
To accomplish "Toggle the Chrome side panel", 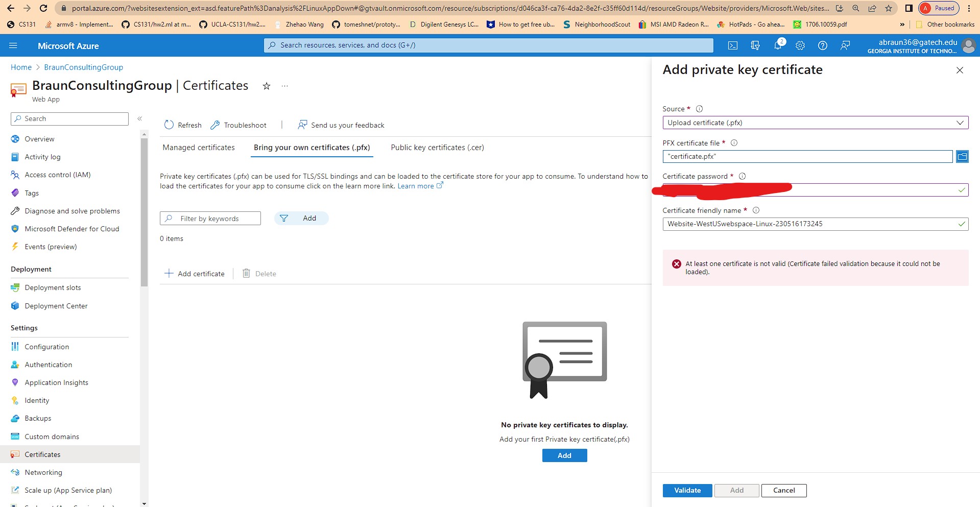I will tap(909, 8).
